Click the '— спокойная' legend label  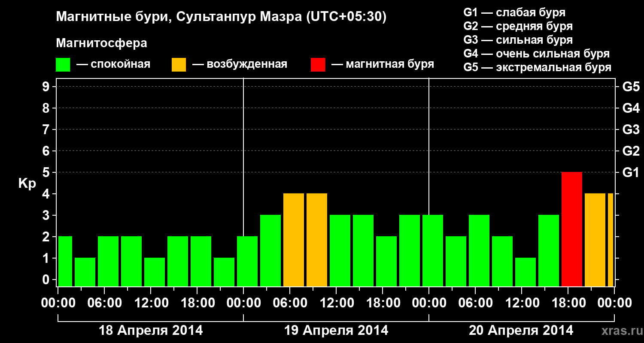[113, 65]
